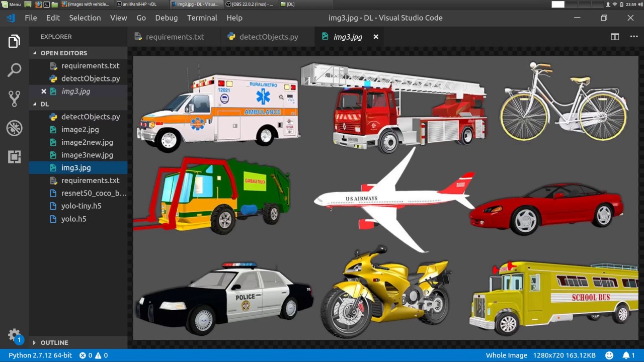Open detectObjects.py in DL folder

point(78,117)
